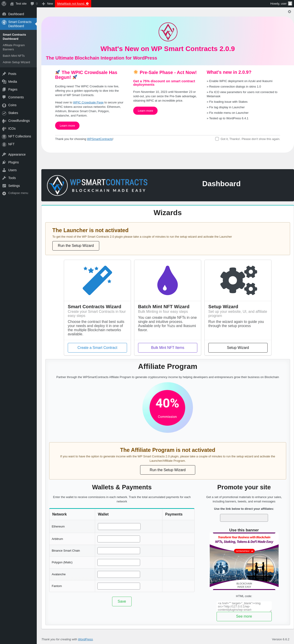Click the NFT Collections icon in sidebar
Screen dimensions: 294x644
(x=4, y=137)
